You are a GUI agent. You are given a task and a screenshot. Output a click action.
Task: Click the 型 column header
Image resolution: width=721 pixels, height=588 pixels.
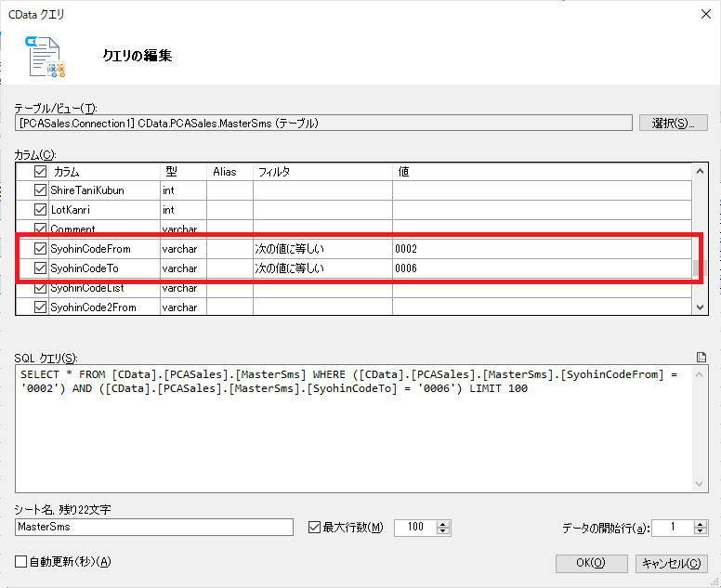183,172
